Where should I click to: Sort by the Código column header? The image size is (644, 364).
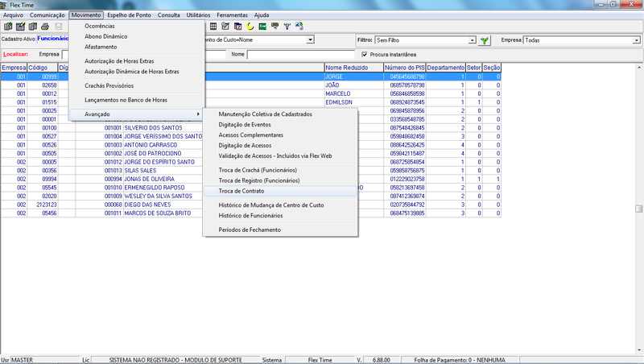click(43, 68)
